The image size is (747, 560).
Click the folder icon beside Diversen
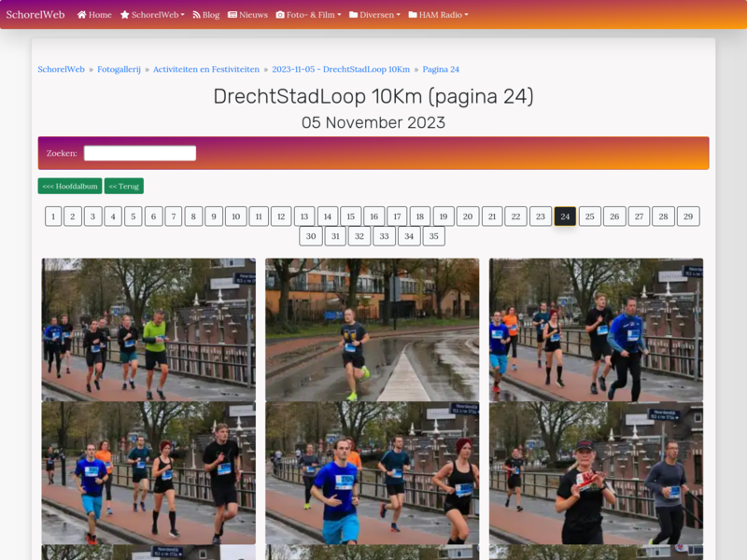click(354, 15)
